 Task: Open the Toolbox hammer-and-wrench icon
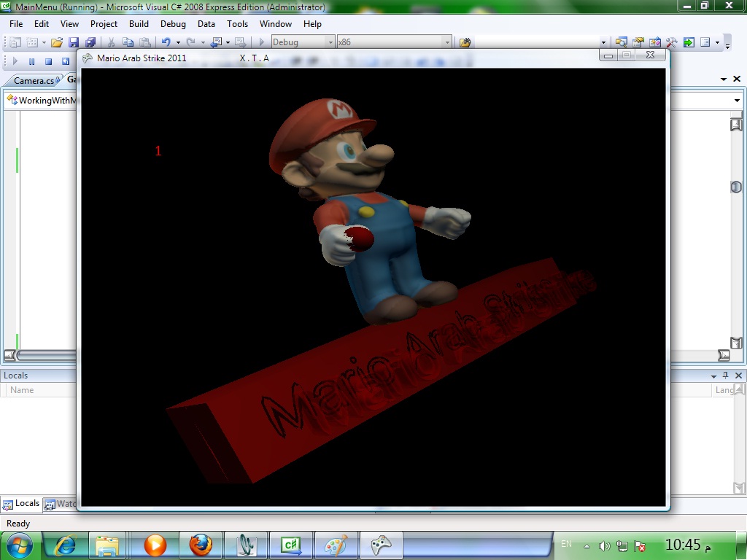tap(672, 42)
